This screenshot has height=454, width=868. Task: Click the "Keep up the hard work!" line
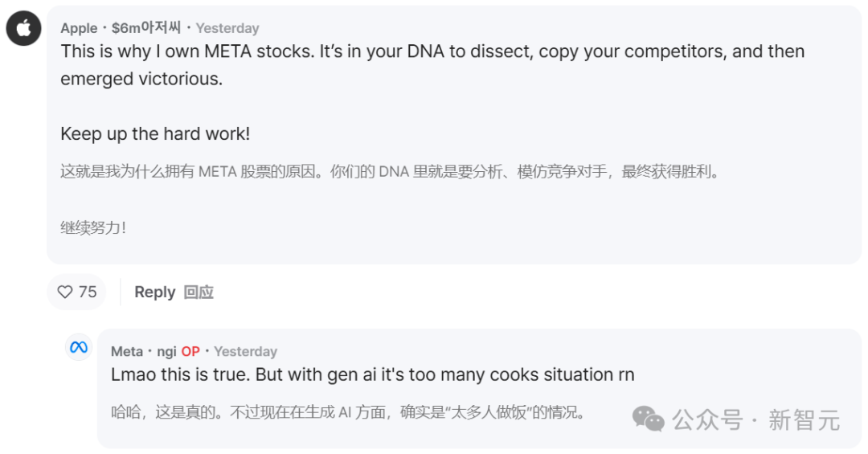(155, 133)
